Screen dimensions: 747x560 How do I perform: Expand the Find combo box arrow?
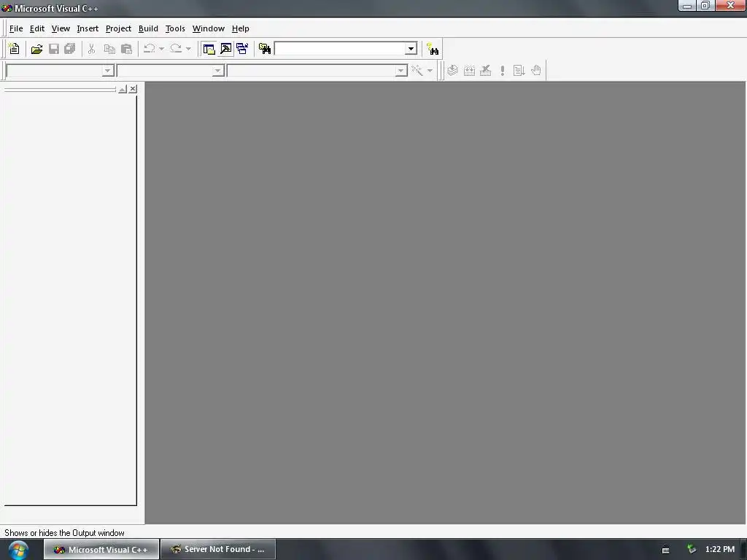pos(411,49)
